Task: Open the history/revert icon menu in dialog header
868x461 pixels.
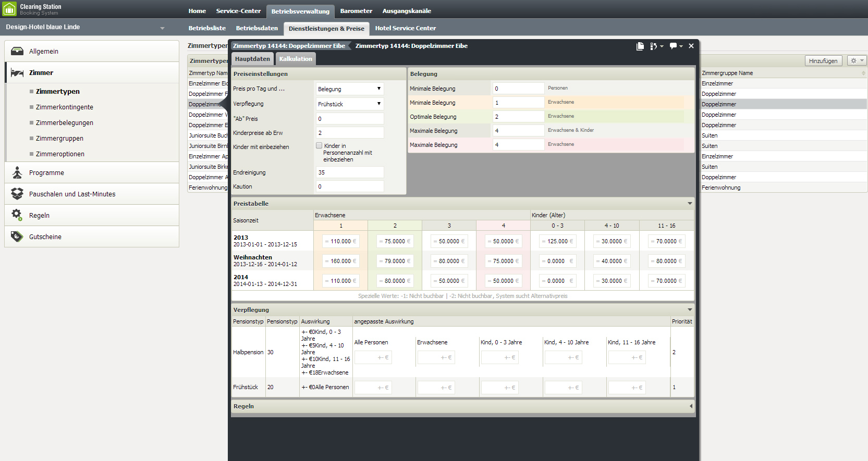Action: pos(656,46)
